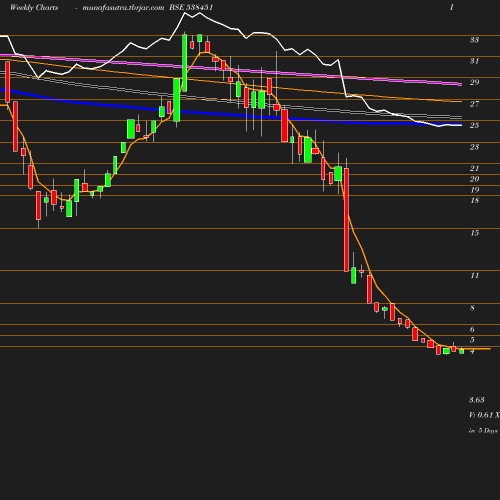This screenshot has width=500, height=500.
Task: Click the 'Weekly Charts' title text
Action: coord(34,8)
